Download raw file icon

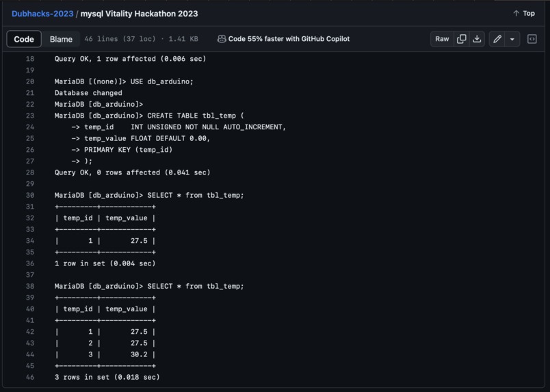tap(477, 39)
